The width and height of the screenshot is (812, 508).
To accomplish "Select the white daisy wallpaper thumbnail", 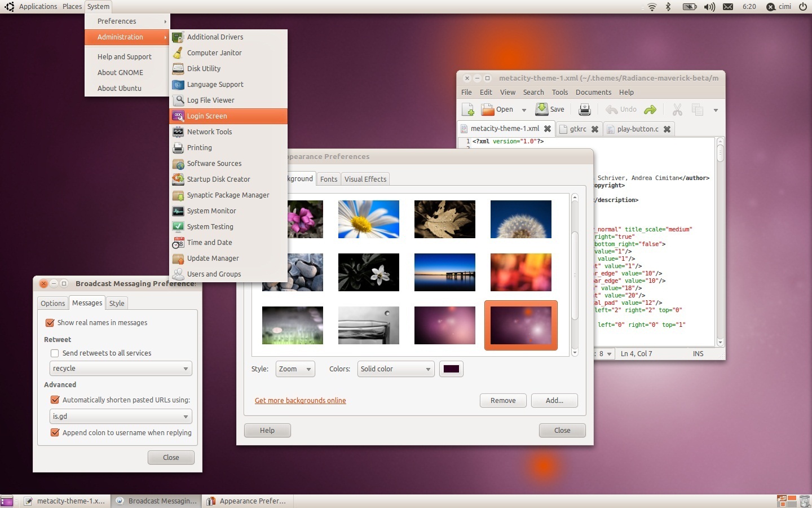I will coord(368,219).
